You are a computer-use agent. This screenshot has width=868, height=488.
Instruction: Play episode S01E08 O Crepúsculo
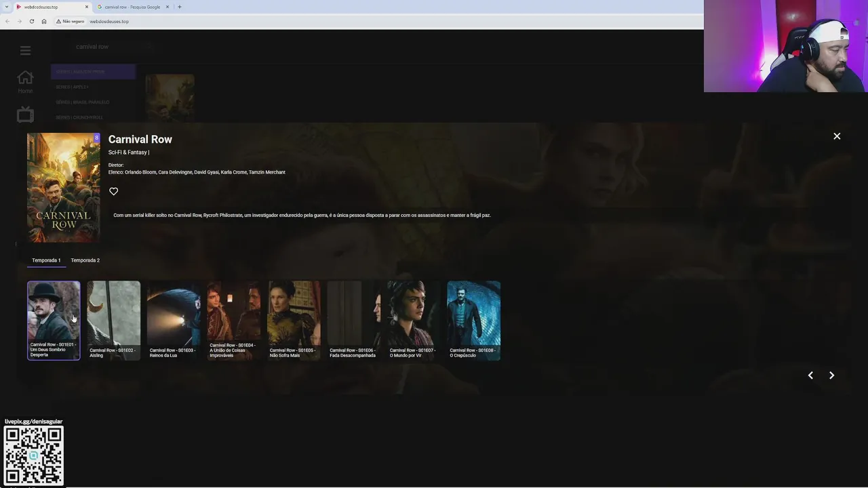point(473,321)
